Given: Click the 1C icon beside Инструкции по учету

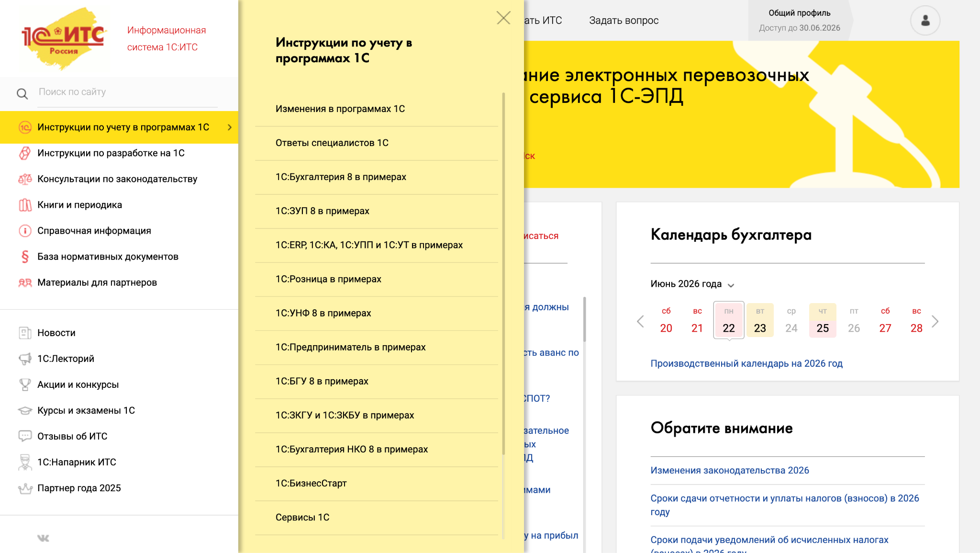Looking at the screenshot, I should click(x=25, y=127).
